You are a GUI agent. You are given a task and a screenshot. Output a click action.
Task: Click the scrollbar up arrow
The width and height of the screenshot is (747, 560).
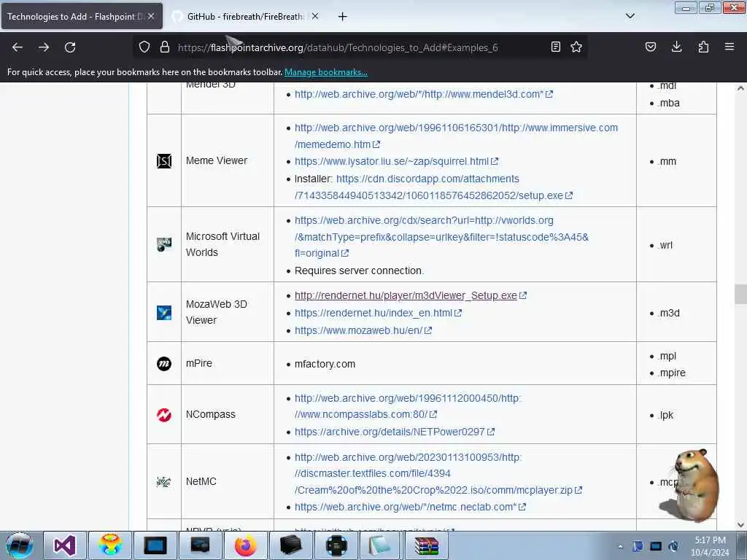click(740, 88)
